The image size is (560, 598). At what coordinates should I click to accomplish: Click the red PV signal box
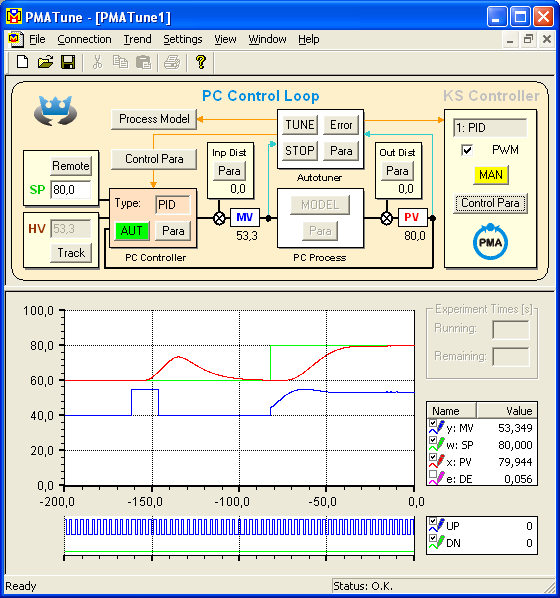pos(412,217)
